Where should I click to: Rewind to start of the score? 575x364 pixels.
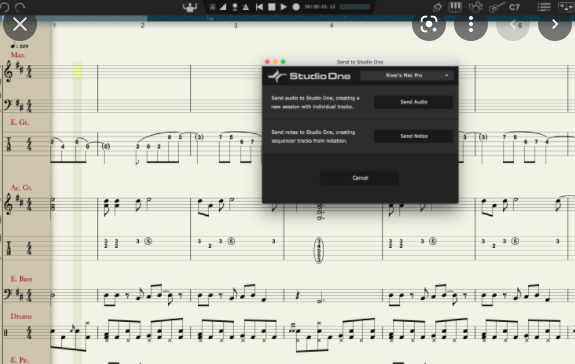pos(259,7)
